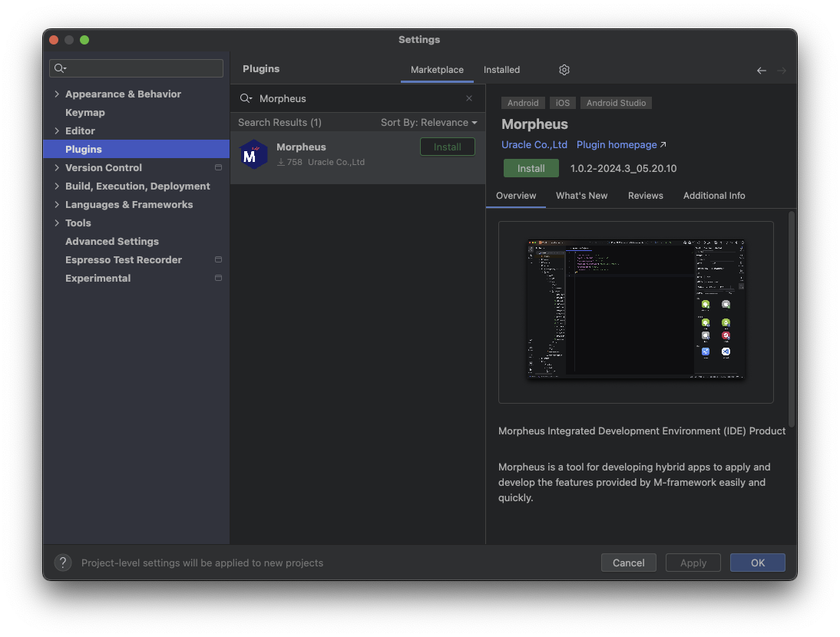Image resolution: width=840 pixels, height=637 pixels.
Task: Expand the Version Control section
Action: [x=57, y=167]
